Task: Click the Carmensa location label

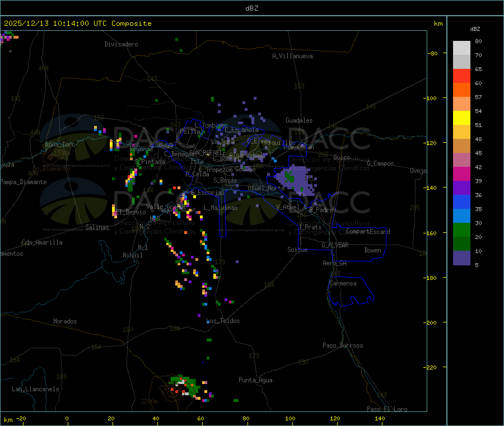Action: click(343, 283)
